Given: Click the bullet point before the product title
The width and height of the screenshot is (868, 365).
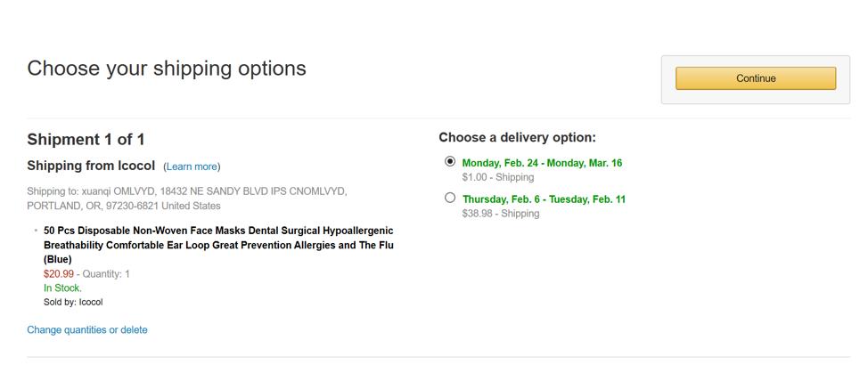Looking at the screenshot, I should [x=36, y=231].
